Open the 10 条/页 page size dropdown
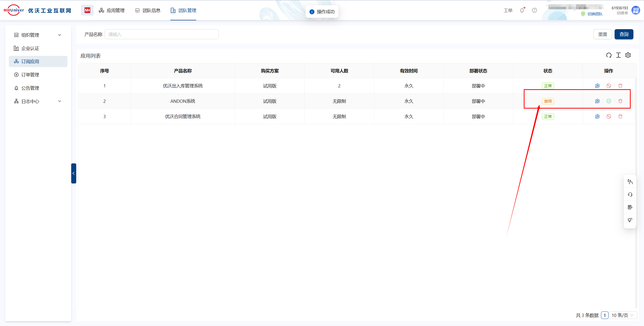 coord(623,315)
